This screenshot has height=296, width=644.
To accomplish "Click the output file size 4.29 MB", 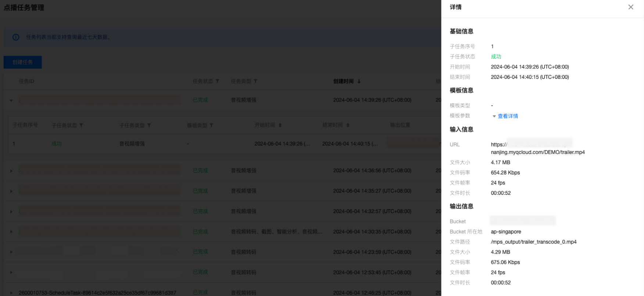I will (x=500, y=252).
